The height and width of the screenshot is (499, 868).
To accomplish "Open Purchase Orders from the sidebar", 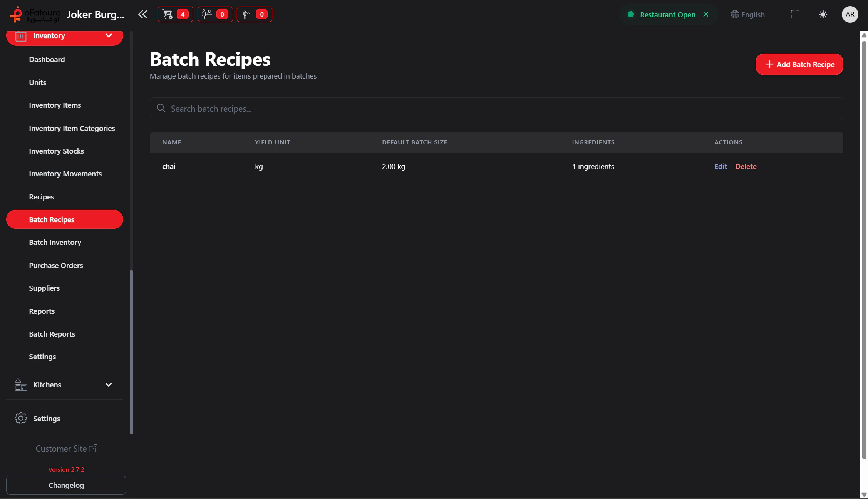I will pos(56,265).
